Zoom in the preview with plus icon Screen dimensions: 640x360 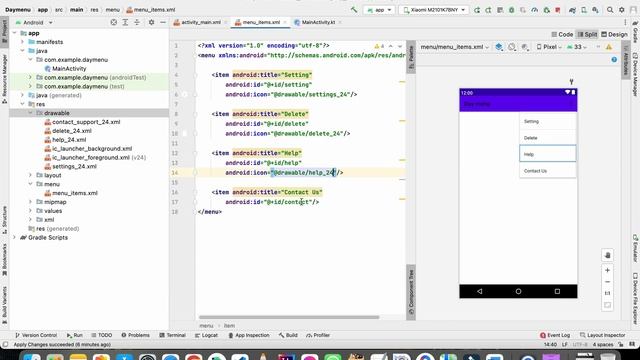[x=607, y=270]
